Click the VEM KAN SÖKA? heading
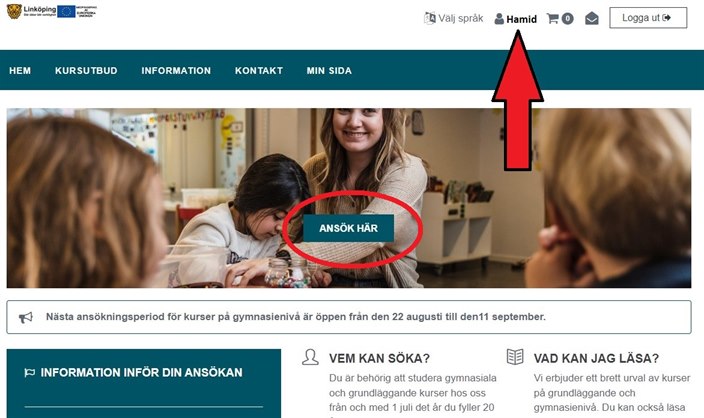This screenshot has height=418, width=704. (x=379, y=358)
